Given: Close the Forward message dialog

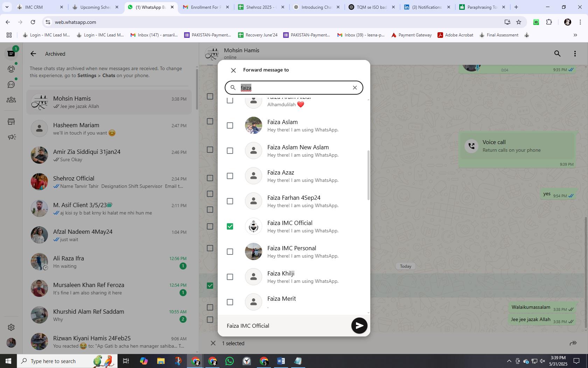Looking at the screenshot, I should click(233, 70).
